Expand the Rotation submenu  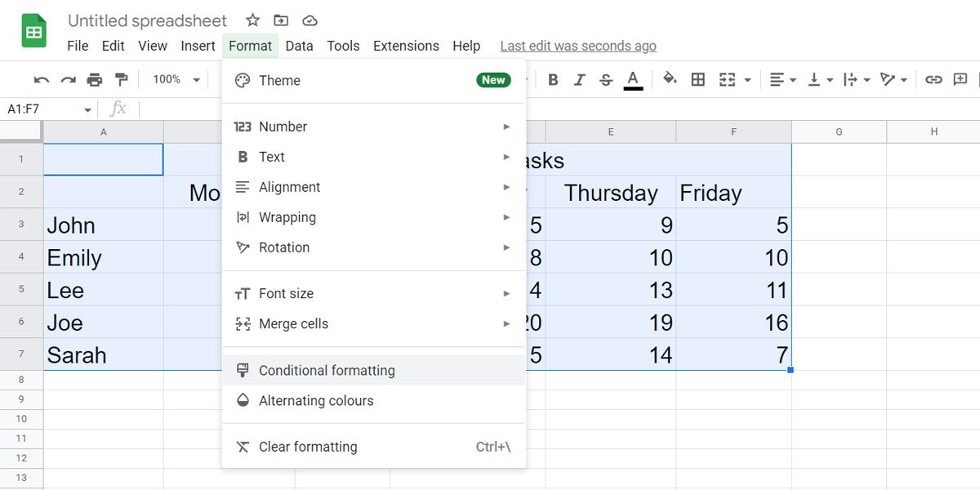pyautogui.click(x=374, y=247)
